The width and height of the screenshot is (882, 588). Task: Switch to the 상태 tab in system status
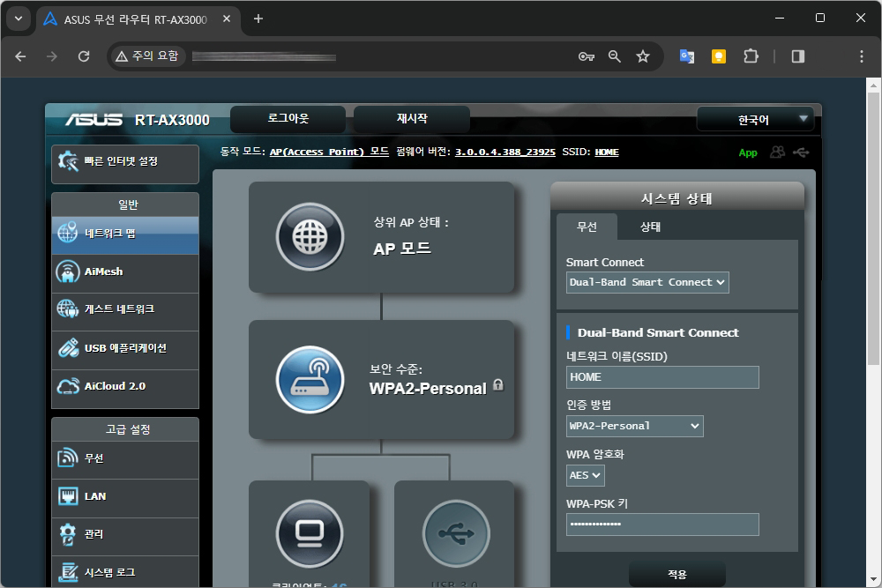click(650, 227)
